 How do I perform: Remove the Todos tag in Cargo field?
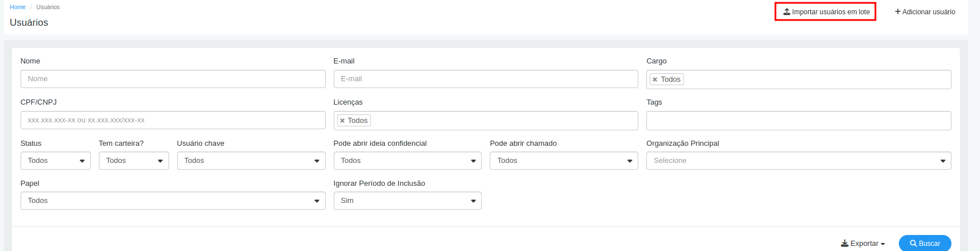coord(655,79)
